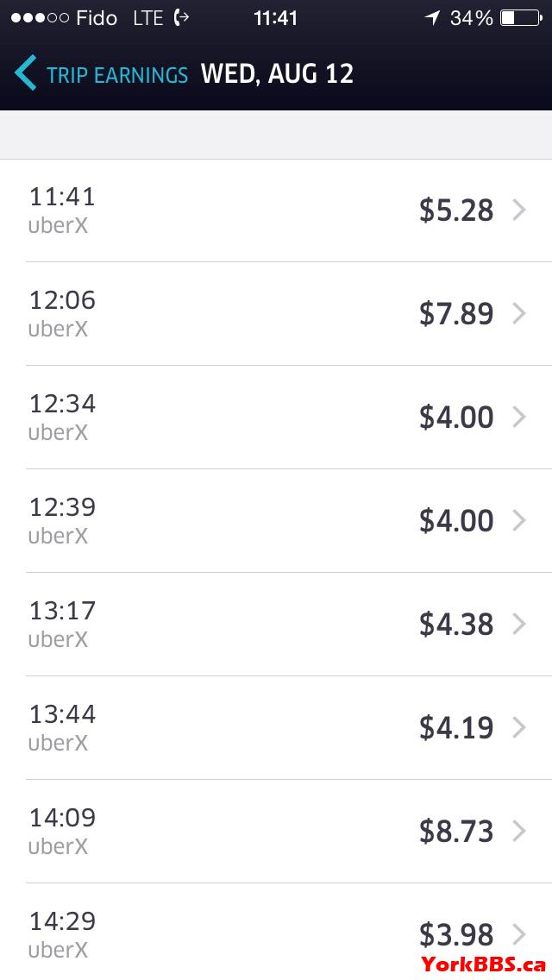Screen dimensions: 552x980
Task: Tap the call forwarding status icon
Action: click(x=181, y=17)
